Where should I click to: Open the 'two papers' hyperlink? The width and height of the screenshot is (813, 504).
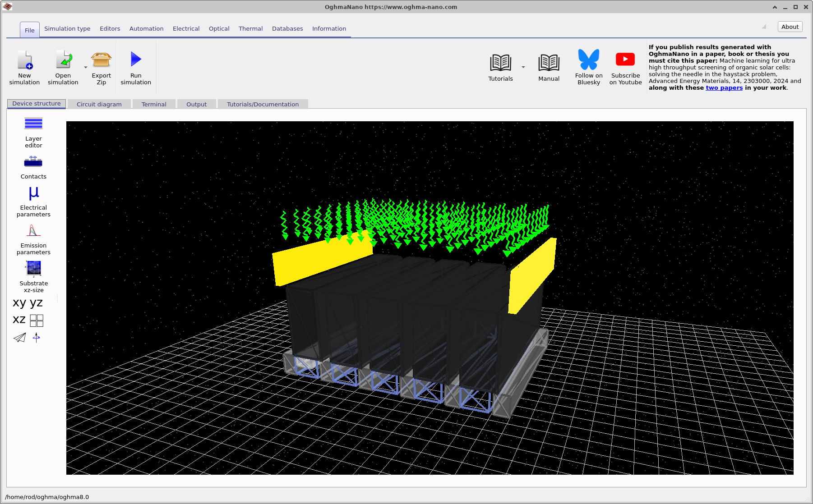coord(724,88)
